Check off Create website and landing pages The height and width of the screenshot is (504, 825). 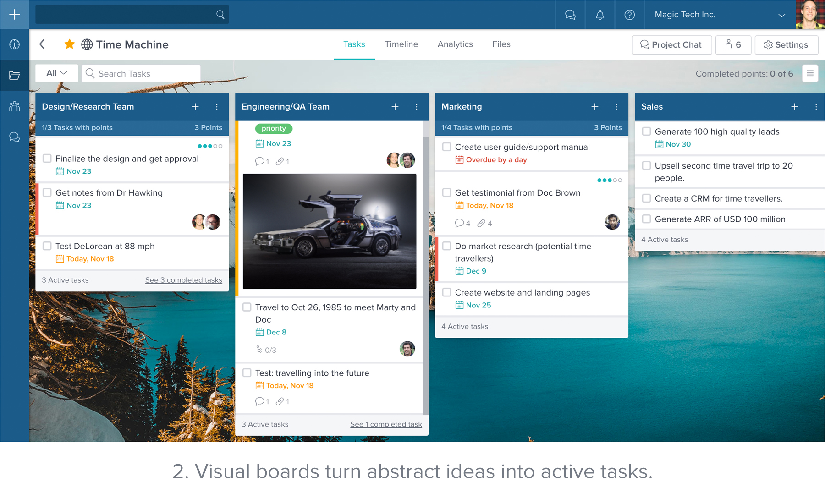click(x=447, y=292)
